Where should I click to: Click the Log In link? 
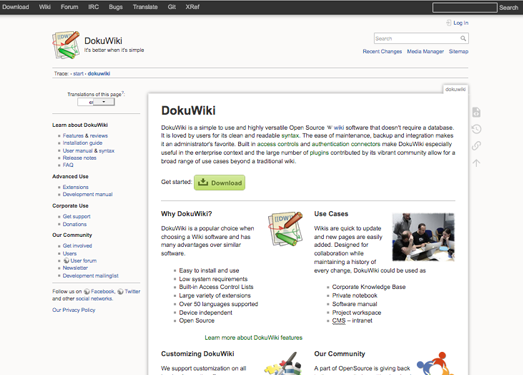click(x=461, y=23)
